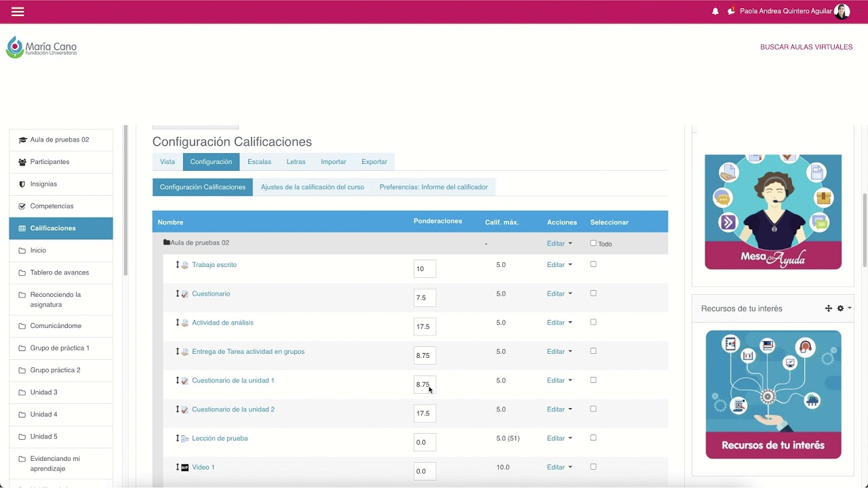
Task: Click move handle for Trabajo escrito
Action: point(178,264)
